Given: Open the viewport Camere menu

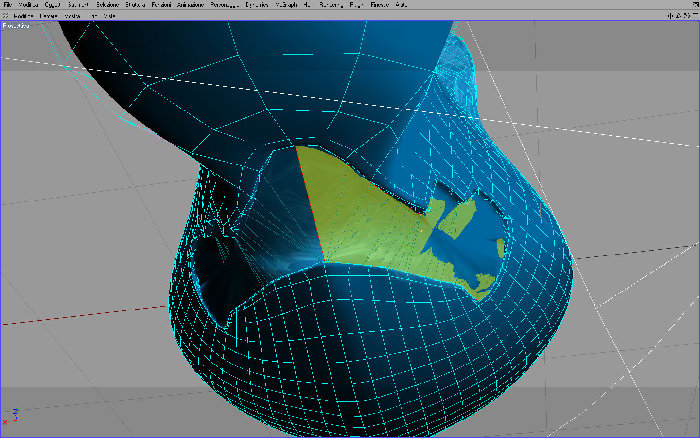Looking at the screenshot, I should click(48, 16).
